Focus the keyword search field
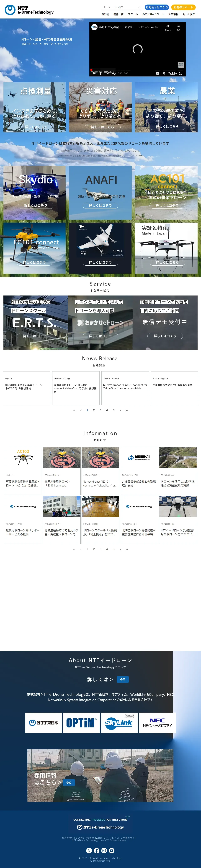This screenshot has width=201, height=868. (120, 7)
